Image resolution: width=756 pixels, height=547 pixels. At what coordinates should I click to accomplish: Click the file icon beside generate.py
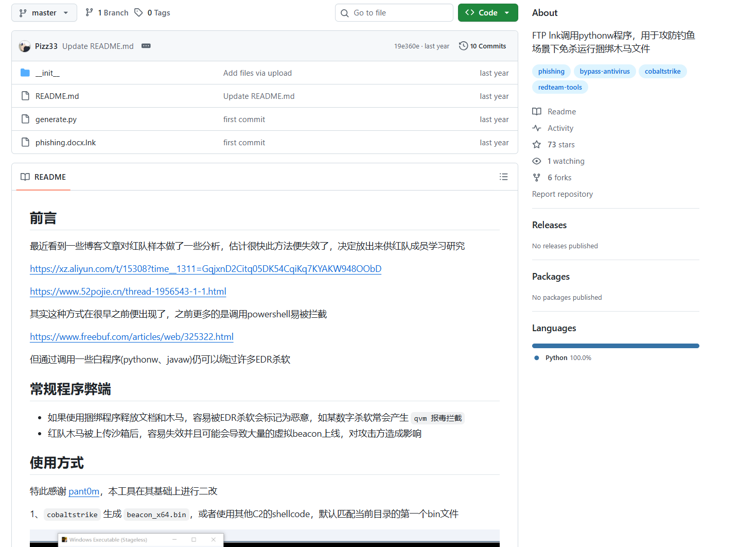coord(25,119)
